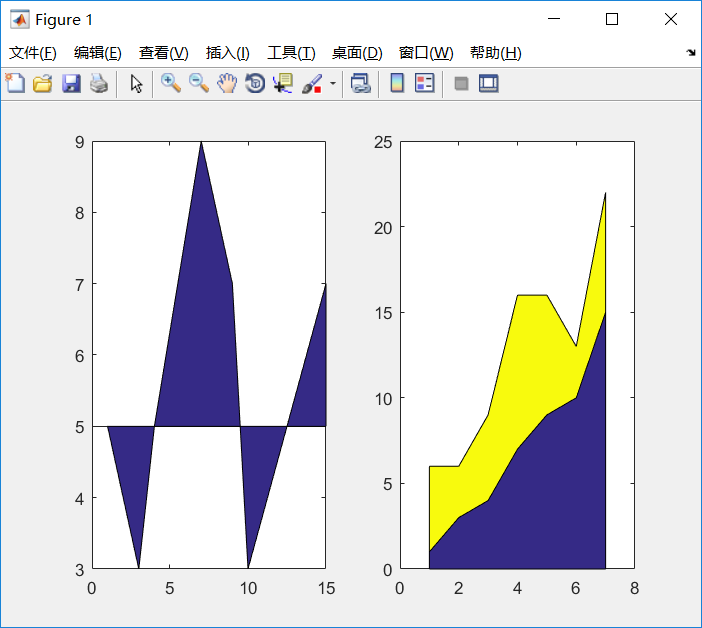Image resolution: width=702 pixels, height=628 pixels.
Task: Click y-axis label 25 on right plot
Action: click(x=383, y=142)
